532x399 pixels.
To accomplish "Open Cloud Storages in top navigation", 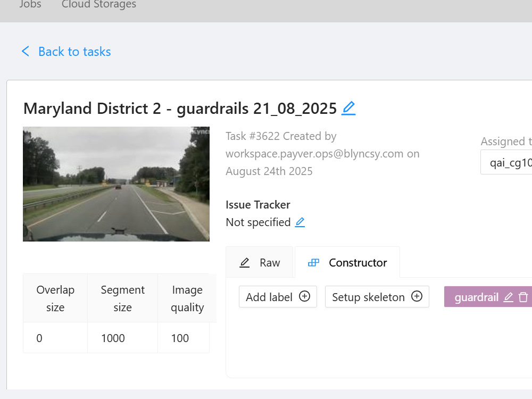I will (x=99, y=4).
